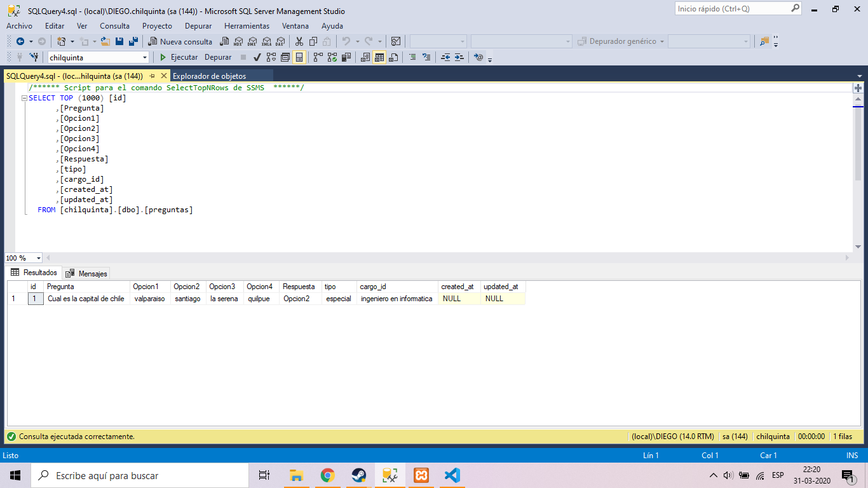Open the query options icon

coord(285,57)
